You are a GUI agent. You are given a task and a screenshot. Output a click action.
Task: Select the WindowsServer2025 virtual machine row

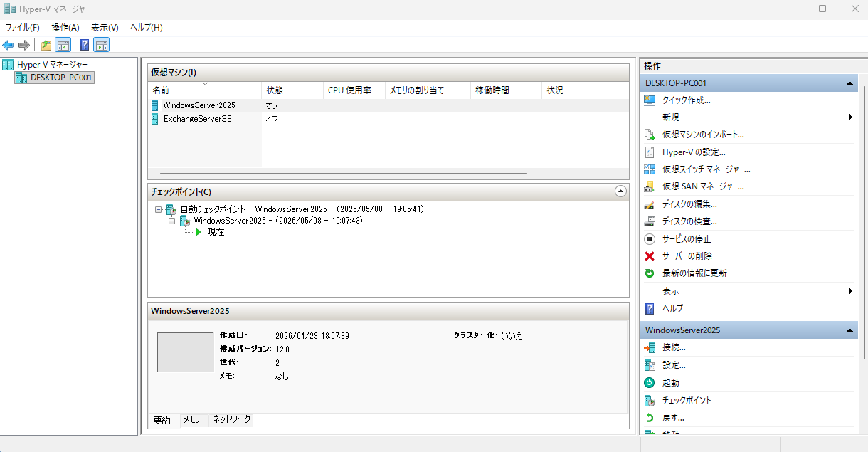coord(388,105)
